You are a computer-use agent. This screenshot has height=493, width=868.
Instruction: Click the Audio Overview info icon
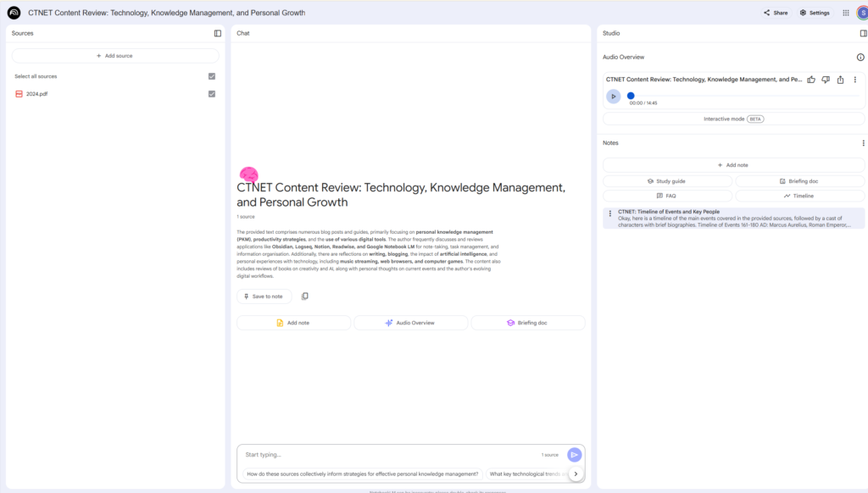860,58
